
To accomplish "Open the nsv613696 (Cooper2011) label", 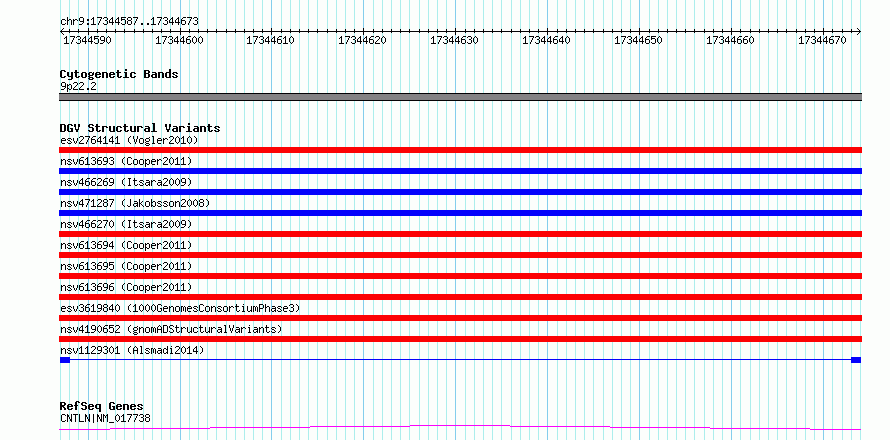I will coord(126,287).
